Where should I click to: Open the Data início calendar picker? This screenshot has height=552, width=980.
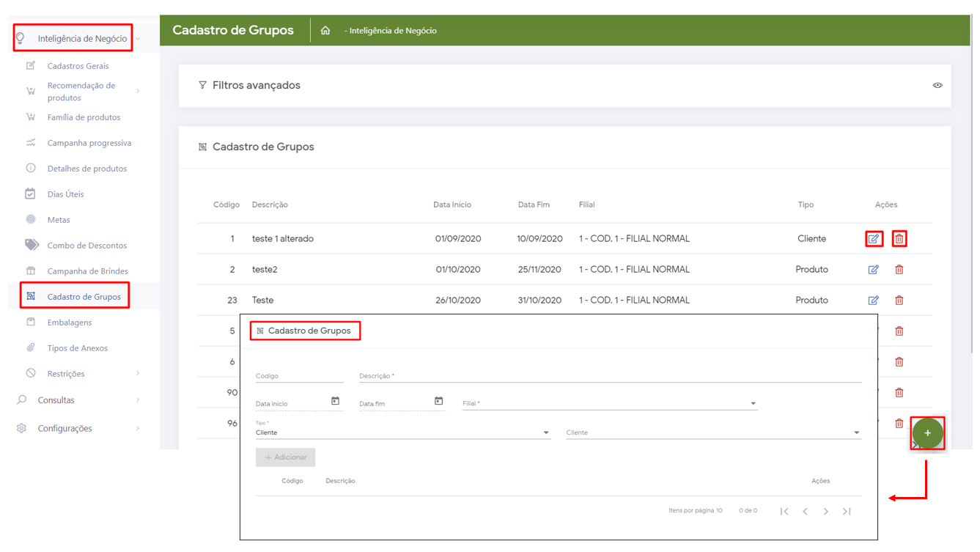[335, 401]
